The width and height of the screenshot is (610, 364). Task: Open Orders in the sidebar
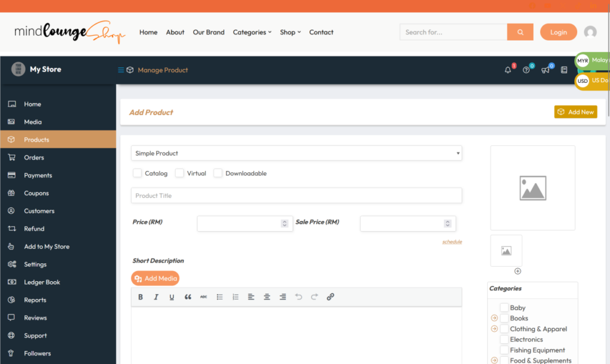[x=34, y=158]
